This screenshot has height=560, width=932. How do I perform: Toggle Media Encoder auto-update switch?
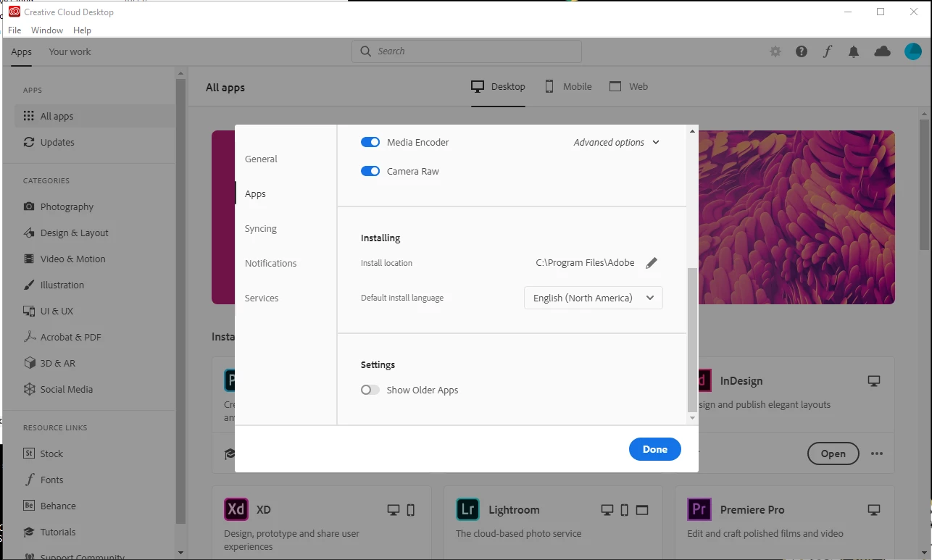(x=370, y=142)
